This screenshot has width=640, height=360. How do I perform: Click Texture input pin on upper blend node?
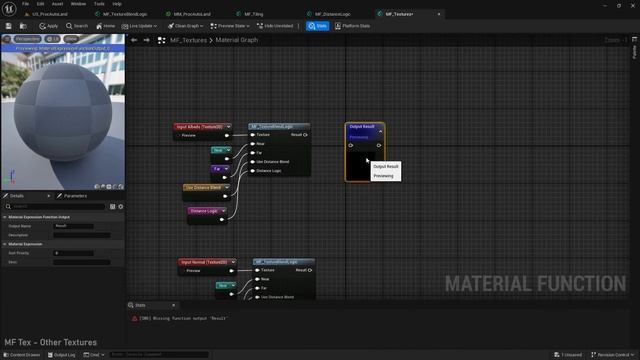(253, 135)
